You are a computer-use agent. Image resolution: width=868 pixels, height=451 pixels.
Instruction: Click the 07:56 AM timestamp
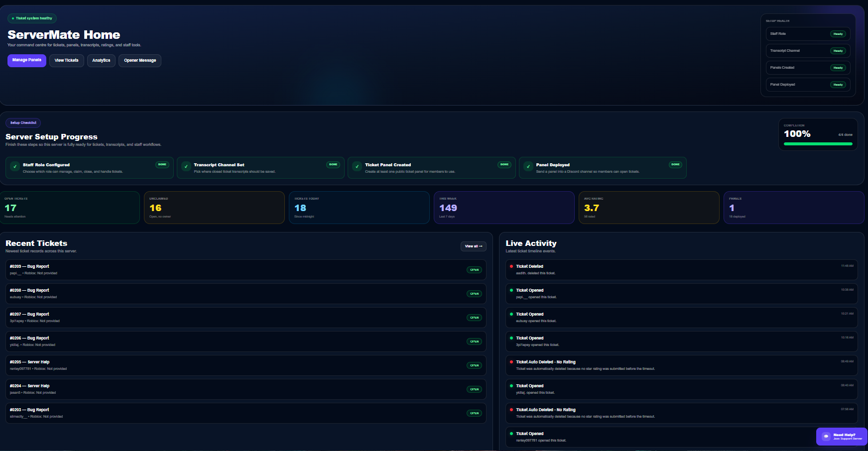pyautogui.click(x=847, y=409)
